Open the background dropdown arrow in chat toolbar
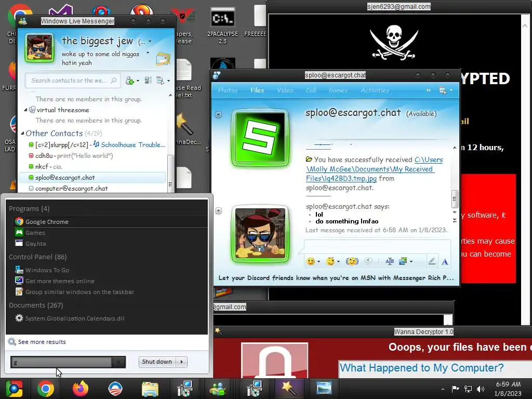532x399 pixels. coord(411,262)
